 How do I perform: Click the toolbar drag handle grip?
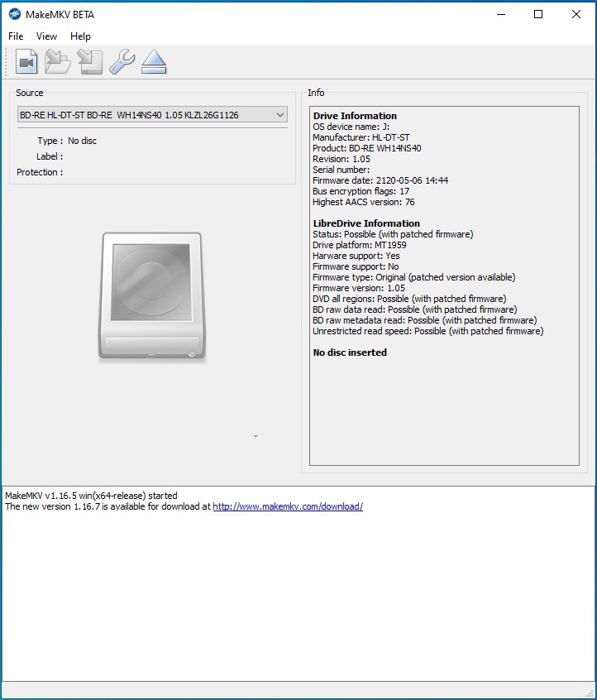point(7,62)
